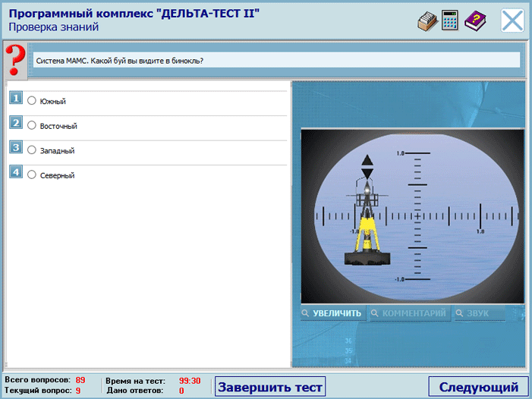Open the calculator icon
Screen dimensions: 532x399
(450, 20)
